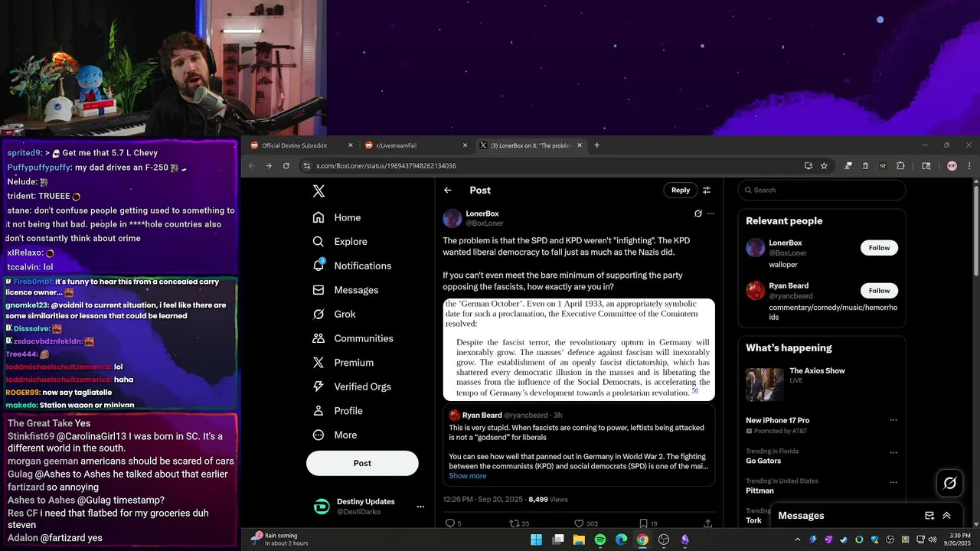The image size is (980, 551).
Task: Like the post with heart icon
Action: point(580,523)
